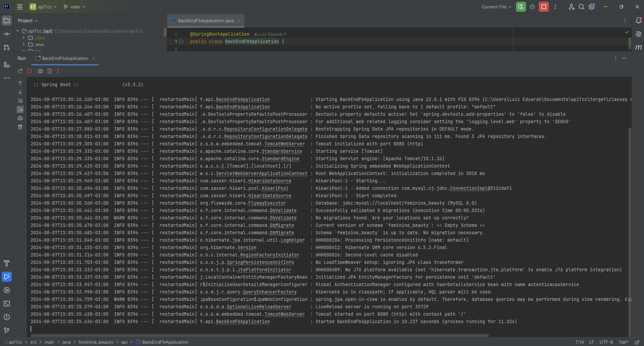Open the Notifications bell
The height and width of the screenshot is (346, 644).
pos(638,21)
